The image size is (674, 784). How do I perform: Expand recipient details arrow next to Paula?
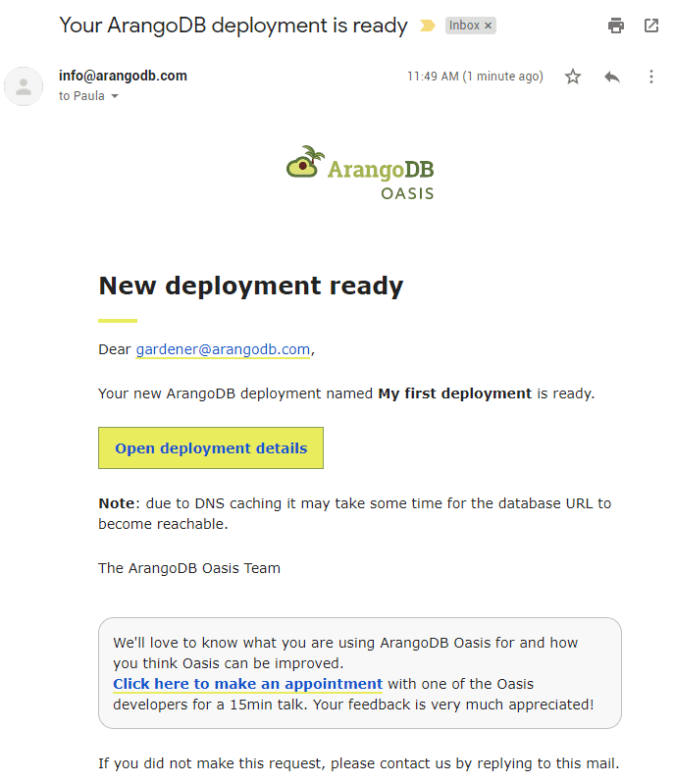click(x=115, y=96)
